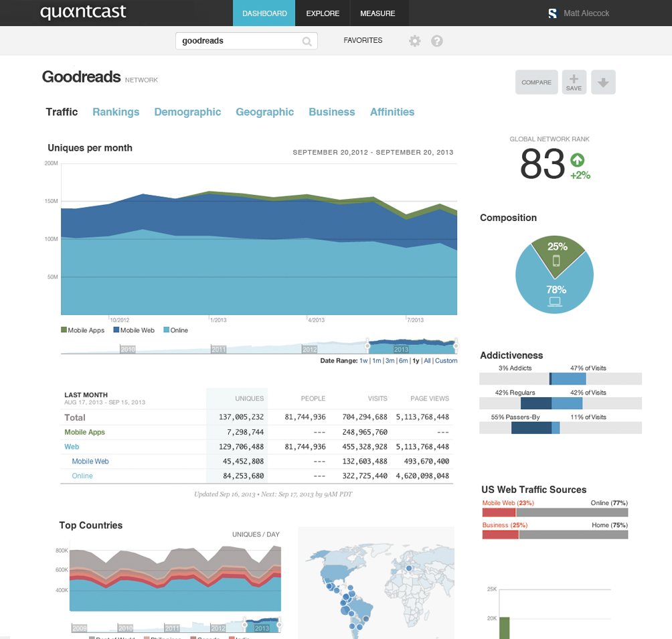Open the Web row link
The width and height of the screenshot is (672, 639).
pos(72,447)
